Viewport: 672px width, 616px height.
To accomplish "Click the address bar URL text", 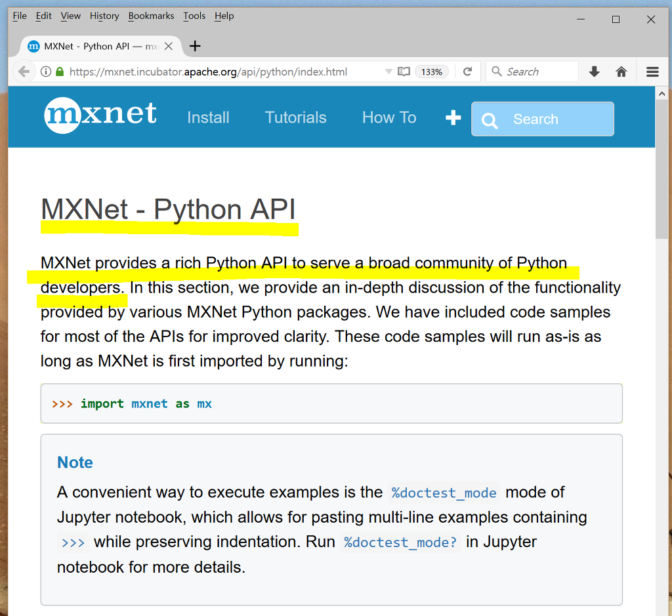I will pyautogui.click(x=208, y=72).
